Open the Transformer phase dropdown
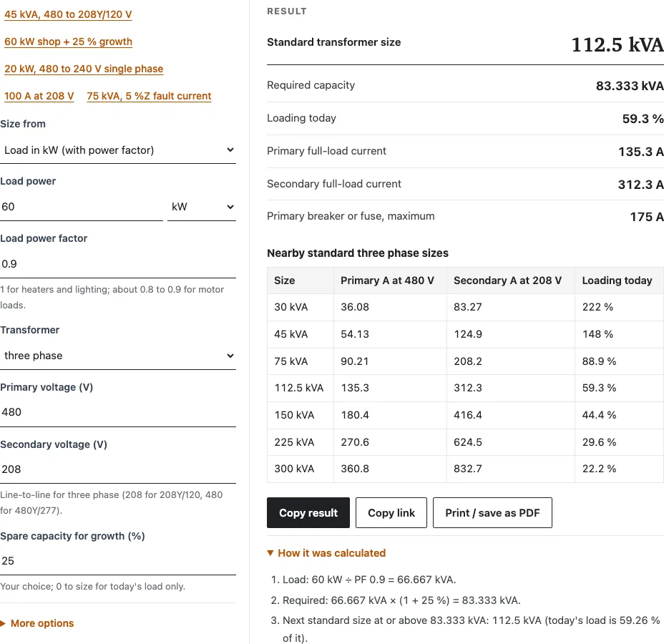Screen dimensions: 664x644 tap(118, 356)
